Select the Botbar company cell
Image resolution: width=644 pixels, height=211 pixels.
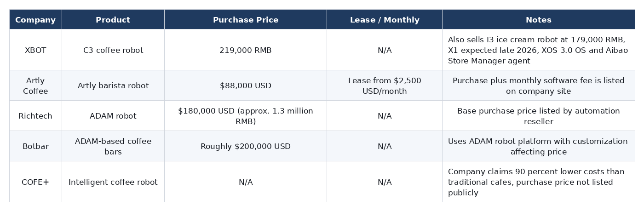click(x=35, y=146)
